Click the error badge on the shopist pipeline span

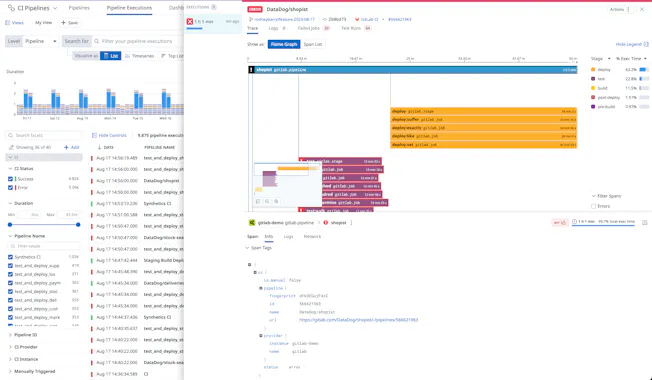[x=251, y=70]
